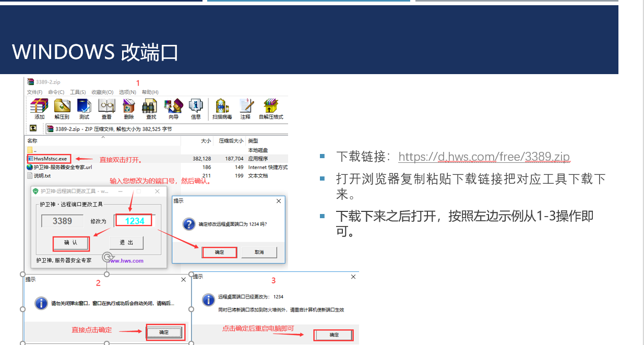The height and width of the screenshot is (345, 644).
Task: Click the WinRAR address bar showing 3389-2.zip
Action: (x=167, y=128)
